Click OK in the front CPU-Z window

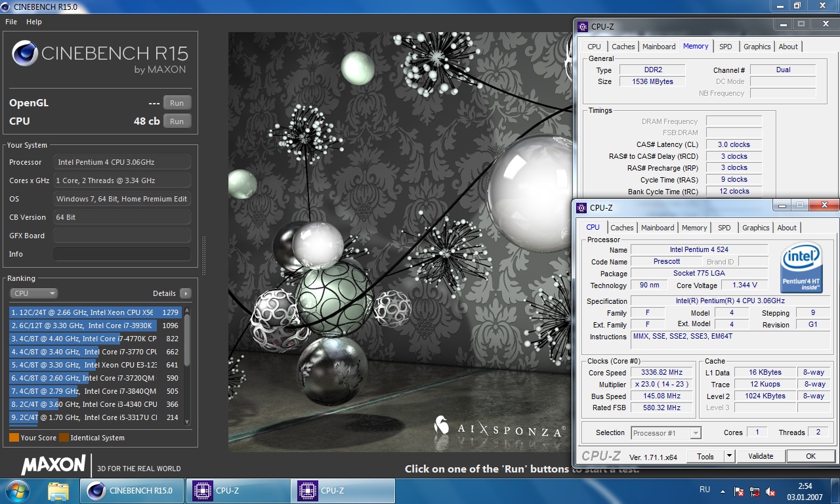810,456
